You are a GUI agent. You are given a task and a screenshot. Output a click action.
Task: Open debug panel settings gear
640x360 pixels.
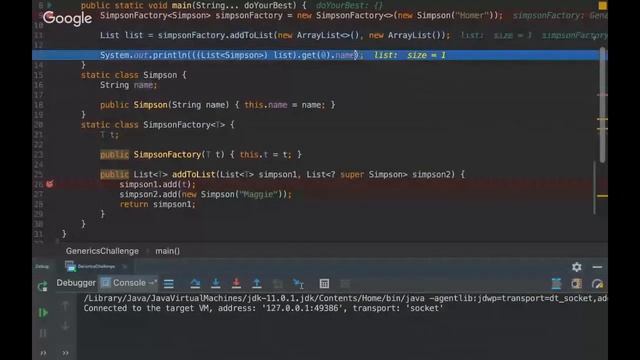click(576, 267)
